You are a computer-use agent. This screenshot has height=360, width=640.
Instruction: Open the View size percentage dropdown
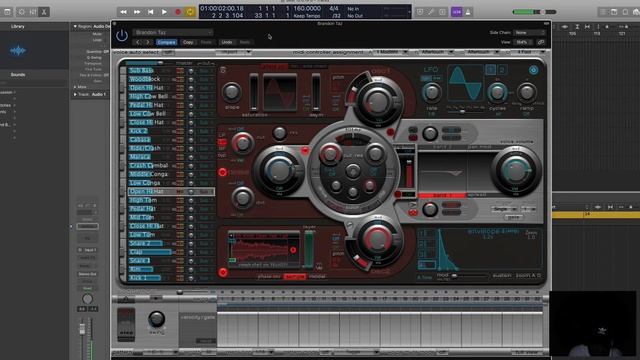(524, 42)
